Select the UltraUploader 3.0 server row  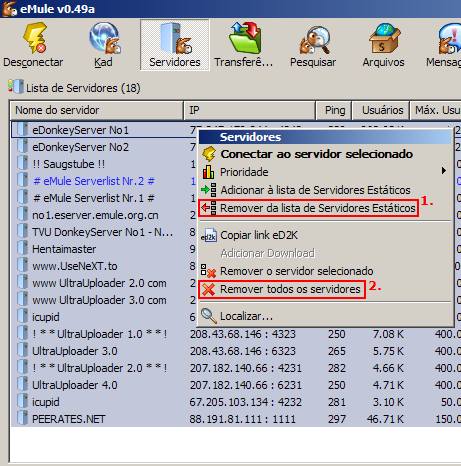(236, 351)
